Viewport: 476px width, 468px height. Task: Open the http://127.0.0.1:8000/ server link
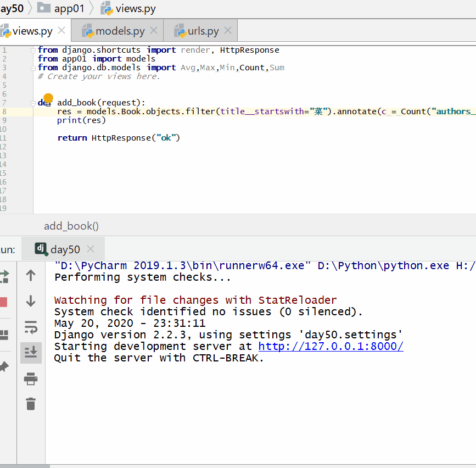pyautogui.click(x=331, y=347)
